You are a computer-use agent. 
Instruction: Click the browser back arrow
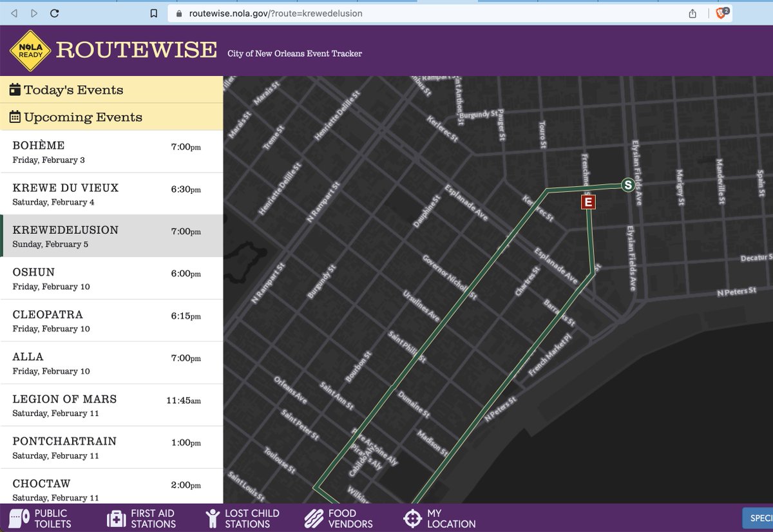[x=15, y=13]
